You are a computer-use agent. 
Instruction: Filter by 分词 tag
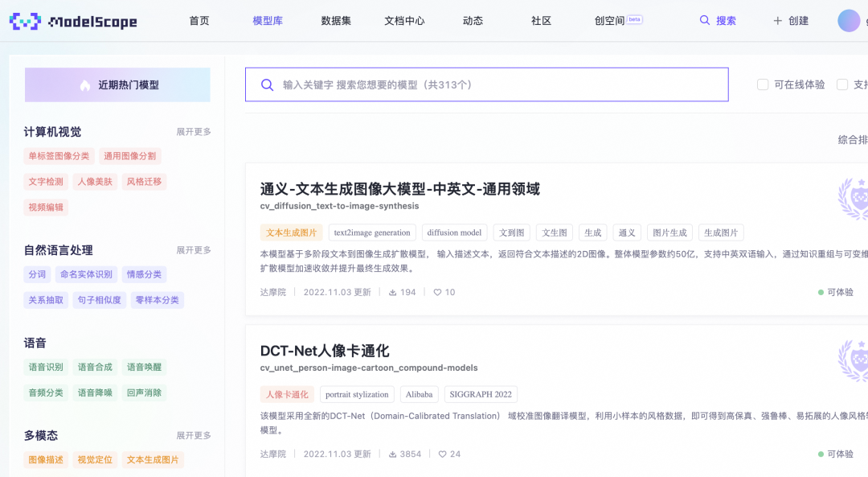37,274
